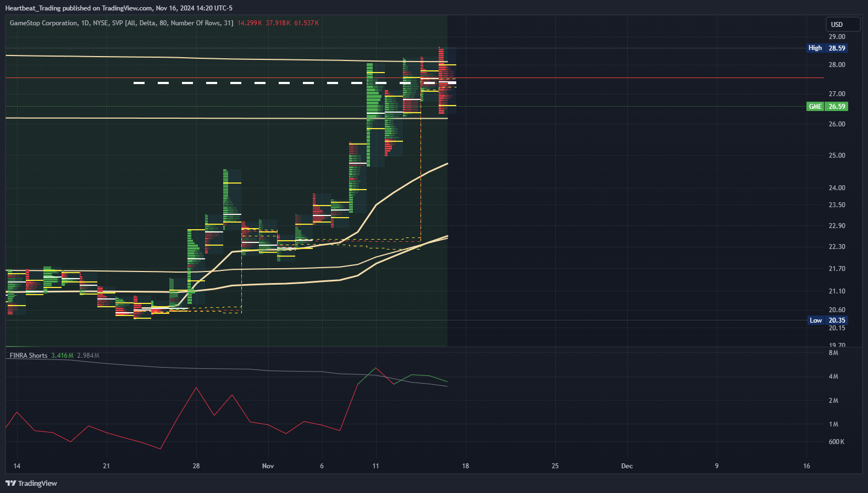
Task: Click the 18 date axis label
Action: (466, 466)
